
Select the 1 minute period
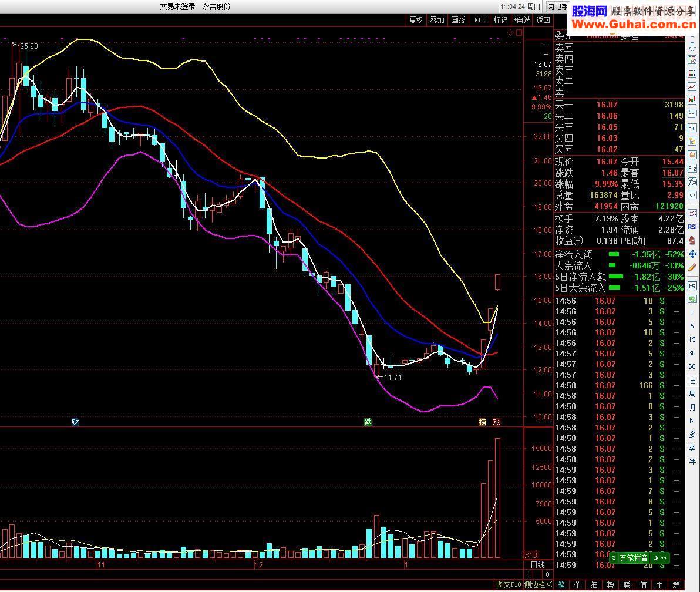coord(692,312)
